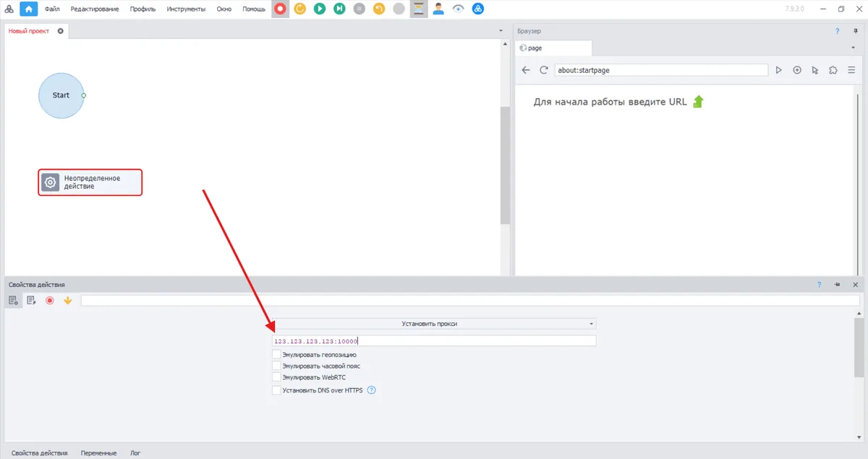The height and width of the screenshot is (459, 868).
Task: Click the green step-forward button
Action: coord(339,9)
